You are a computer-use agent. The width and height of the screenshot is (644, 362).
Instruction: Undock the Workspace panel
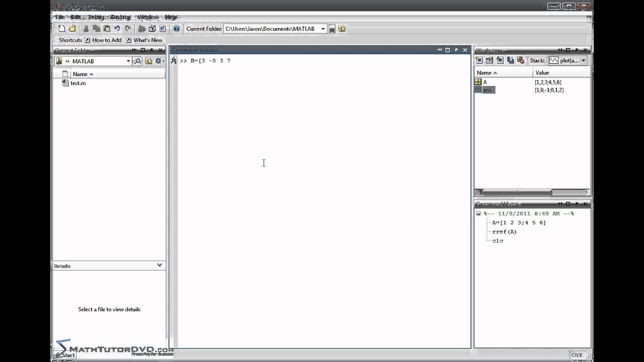click(577, 50)
